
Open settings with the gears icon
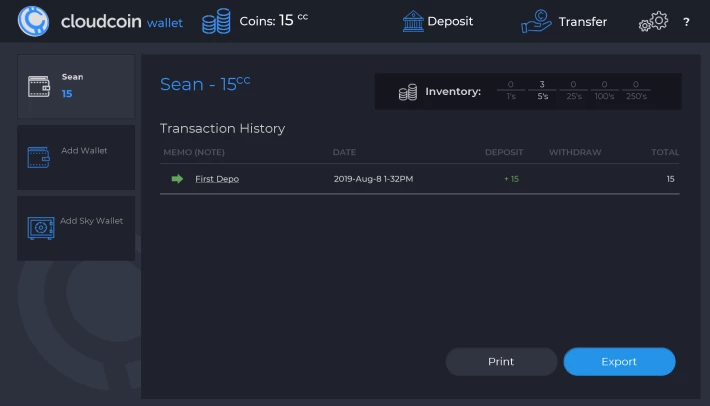[653, 21]
